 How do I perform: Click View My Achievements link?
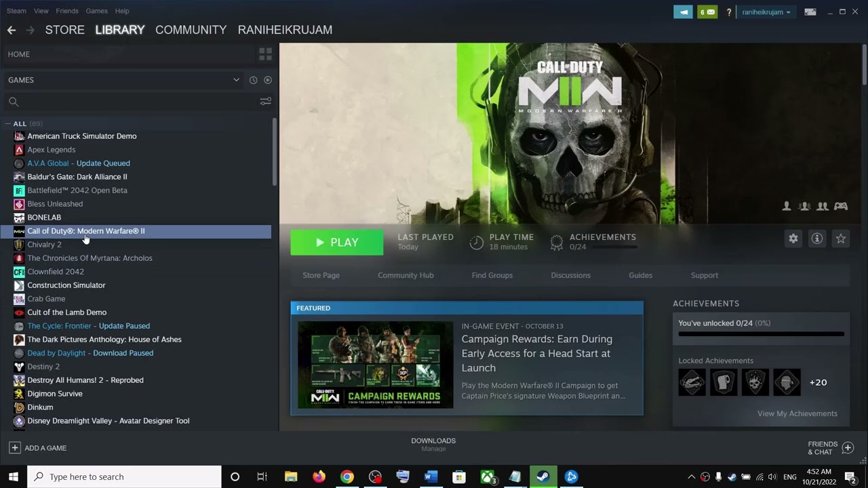[797, 413]
